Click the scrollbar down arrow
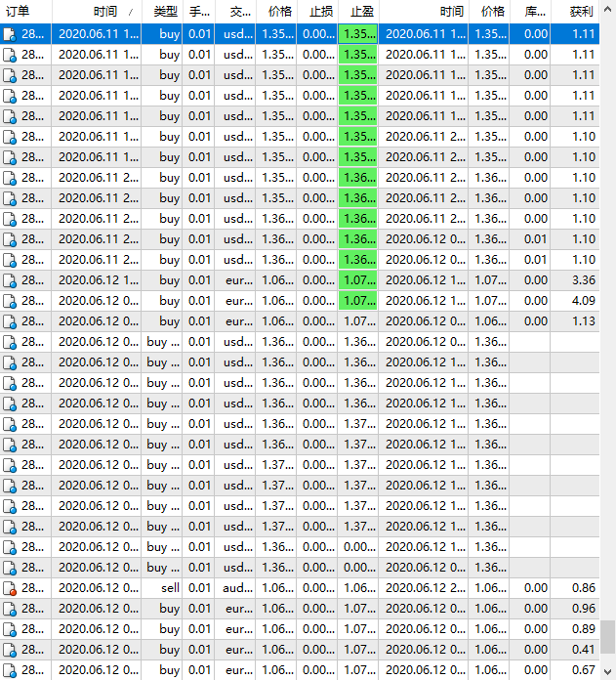616x680 pixels. point(608,671)
